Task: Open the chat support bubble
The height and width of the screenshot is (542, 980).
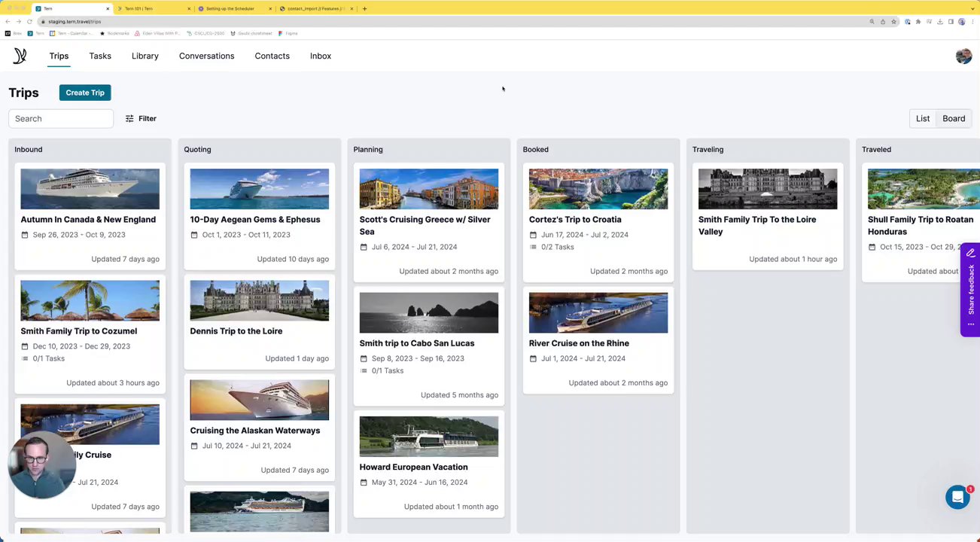Action: pos(957,497)
